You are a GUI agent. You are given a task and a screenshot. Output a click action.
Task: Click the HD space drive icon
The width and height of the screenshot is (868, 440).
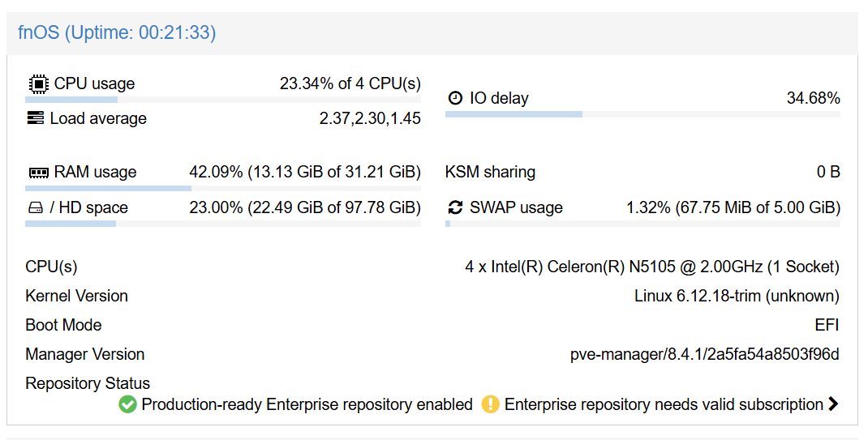[36, 207]
